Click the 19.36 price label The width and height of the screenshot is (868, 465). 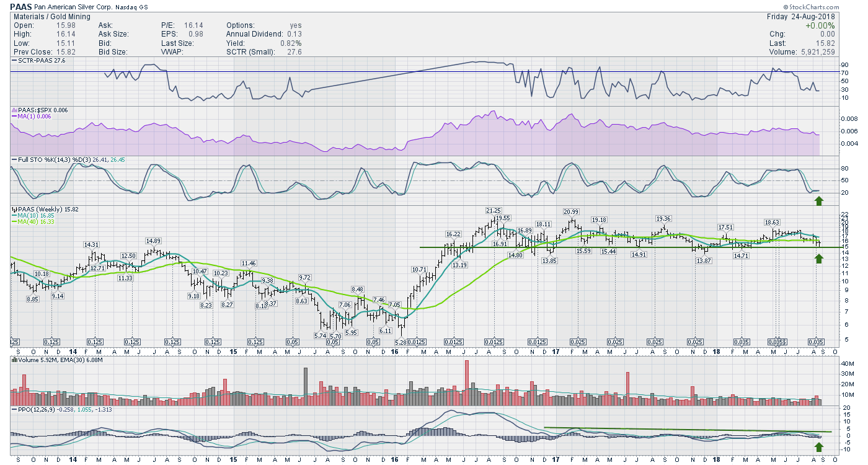(x=663, y=219)
